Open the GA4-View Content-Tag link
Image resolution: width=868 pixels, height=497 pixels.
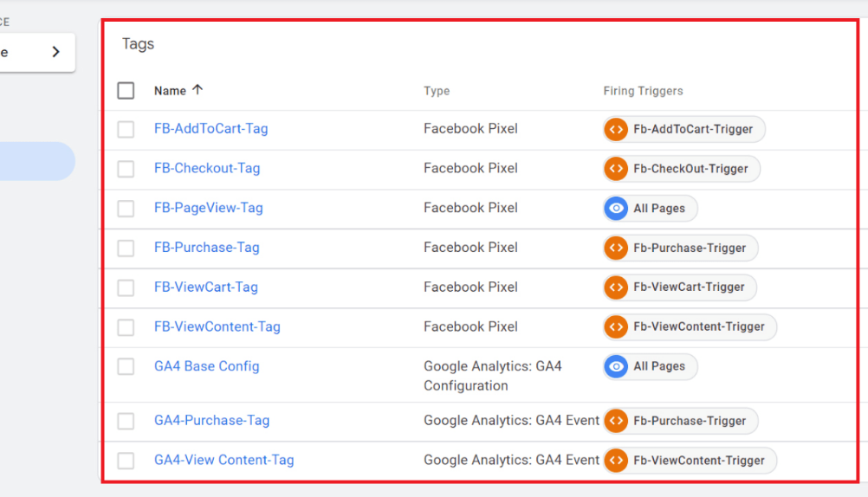pos(223,460)
